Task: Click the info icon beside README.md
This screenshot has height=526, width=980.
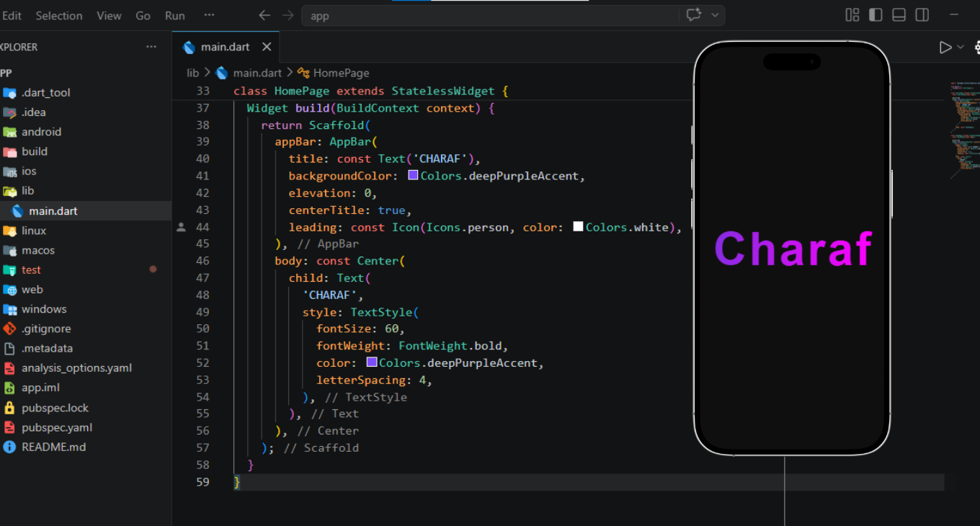Action: [9, 447]
